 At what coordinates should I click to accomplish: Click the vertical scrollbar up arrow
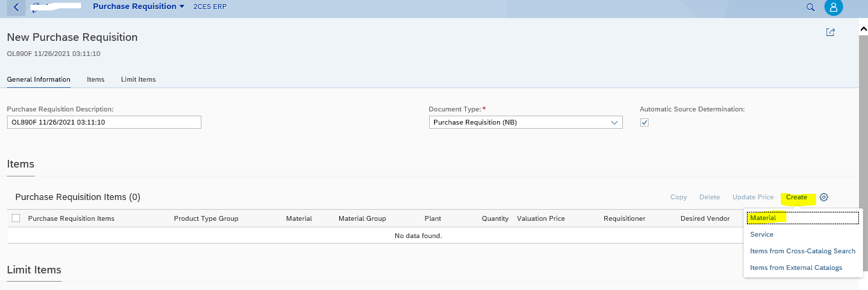click(862, 30)
